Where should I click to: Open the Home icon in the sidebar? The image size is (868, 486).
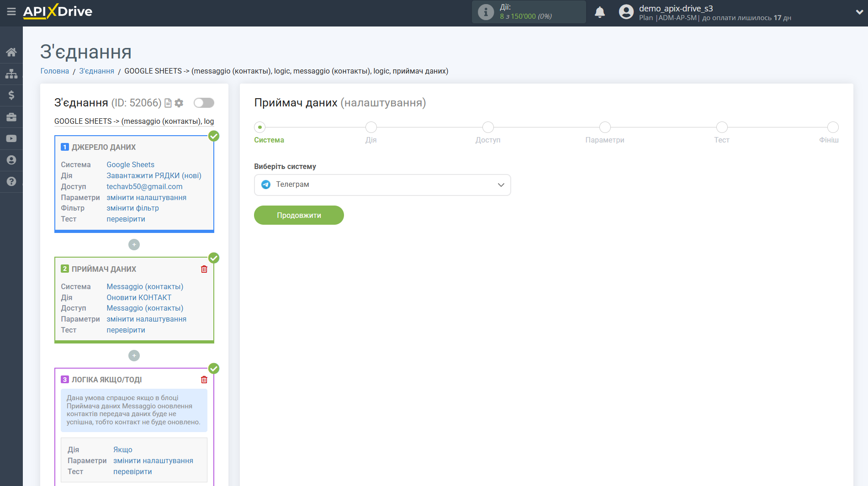pyautogui.click(x=11, y=52)
